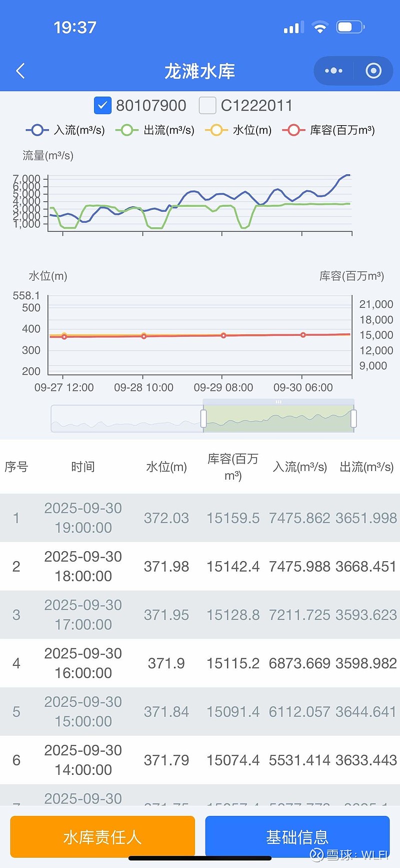Select the 入流(m³/s) table column header
Image resolution: width=400 pixels, height=868 pixels.
pos(299,467)
